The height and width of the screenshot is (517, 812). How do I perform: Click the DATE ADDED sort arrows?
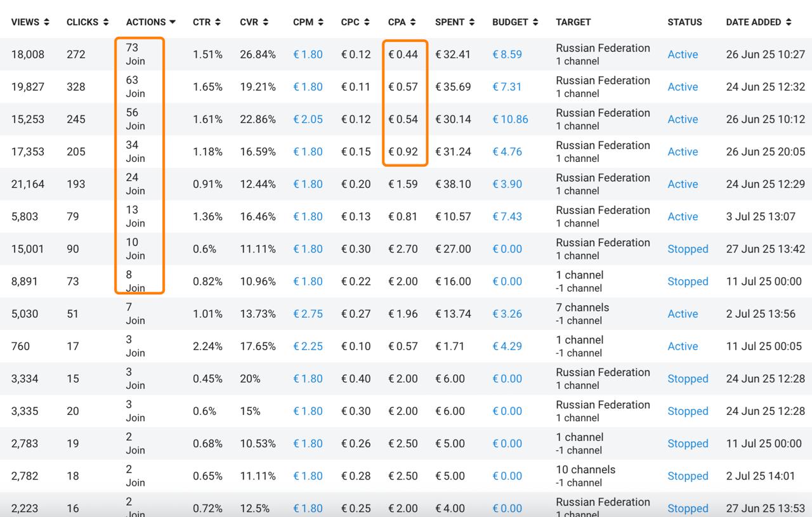[789, 22]
